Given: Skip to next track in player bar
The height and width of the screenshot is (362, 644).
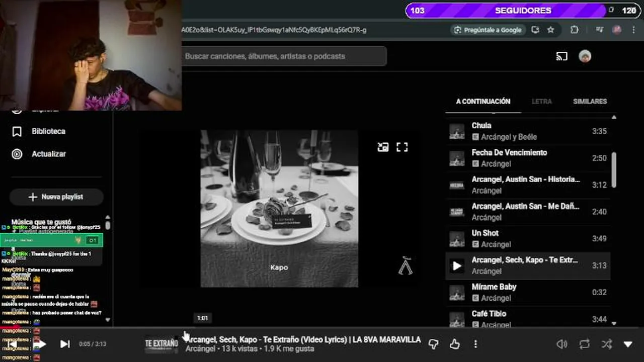Looking at the screenshot, I should tap(65, 344).
